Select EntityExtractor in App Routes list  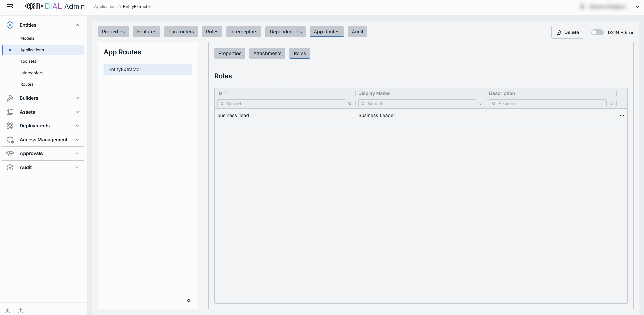pyautogui.click(x=148, y=69)
